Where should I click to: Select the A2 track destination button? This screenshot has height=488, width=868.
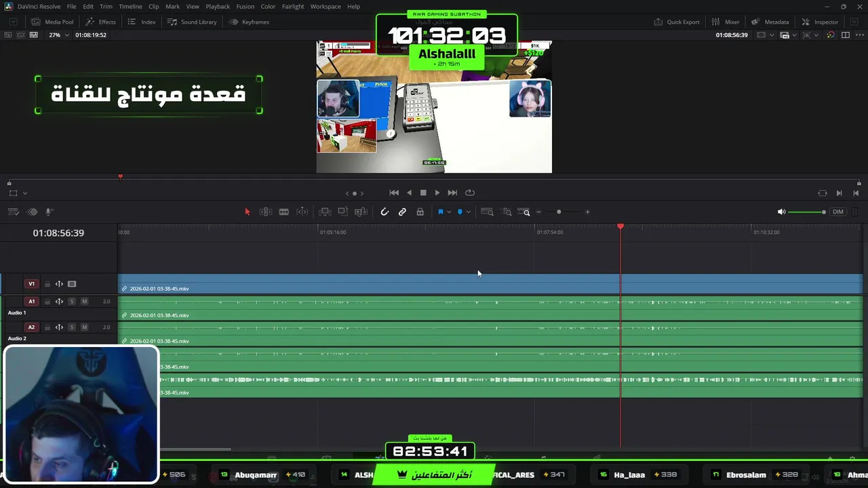pos(31,327)
